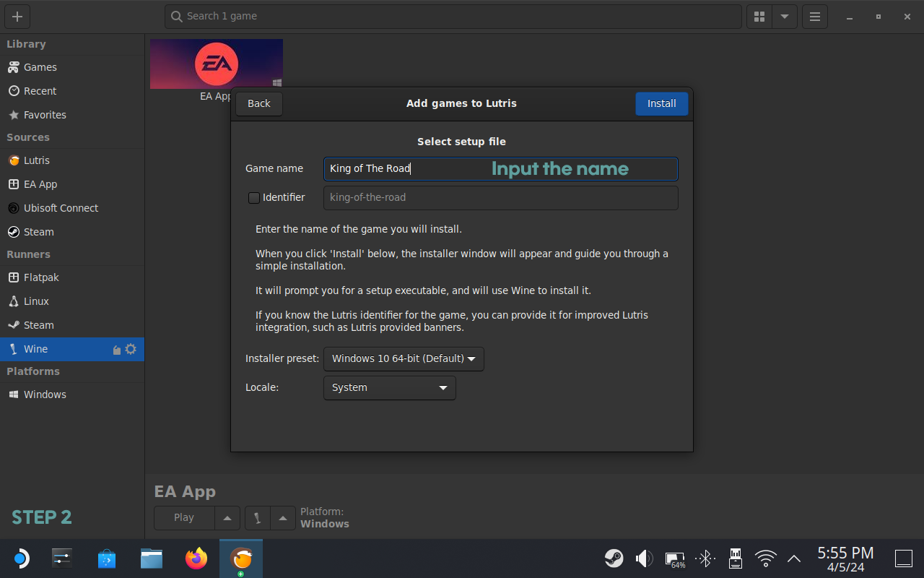Click the add game plus icon

17,17
